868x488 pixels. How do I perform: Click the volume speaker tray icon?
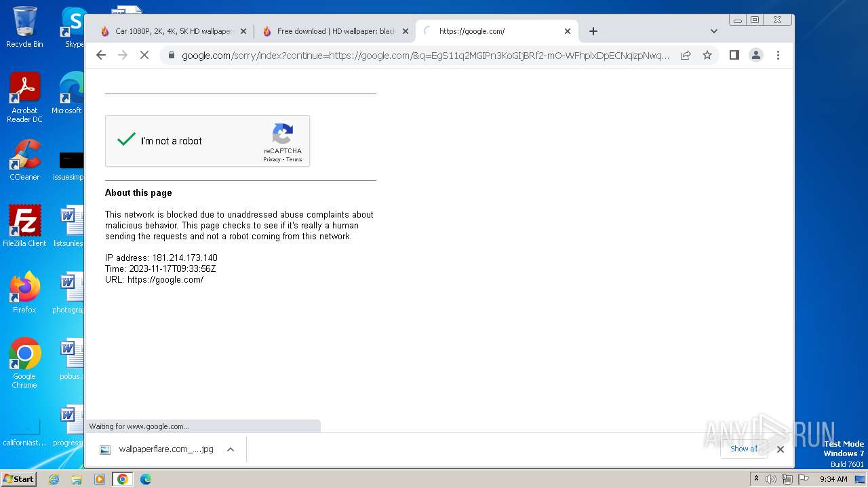point(771,479)
